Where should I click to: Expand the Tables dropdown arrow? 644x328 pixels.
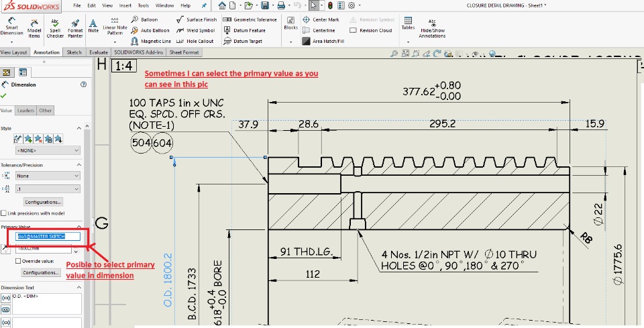pos(409,42)
